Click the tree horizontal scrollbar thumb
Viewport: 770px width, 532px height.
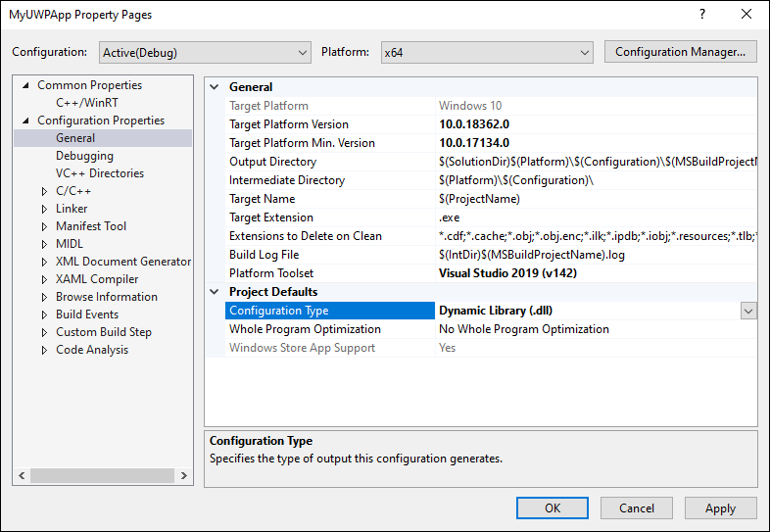click(102, 475)
